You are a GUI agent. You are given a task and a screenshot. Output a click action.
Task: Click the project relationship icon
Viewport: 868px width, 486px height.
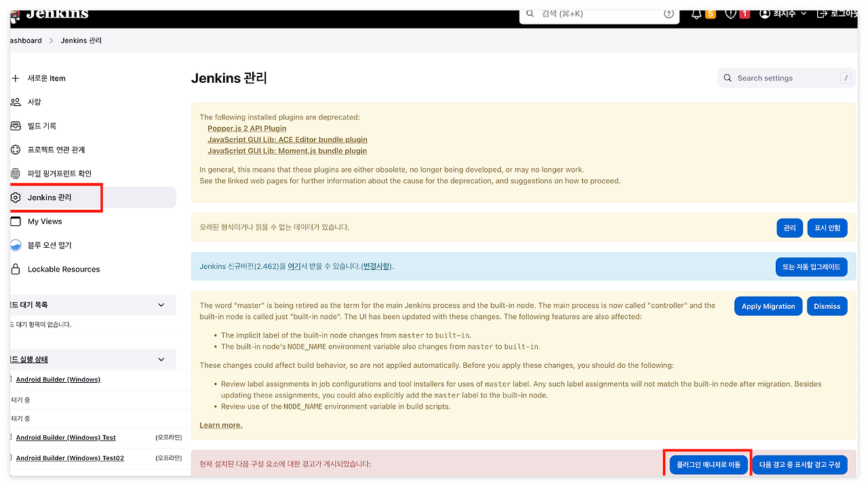tap(16, 149)
